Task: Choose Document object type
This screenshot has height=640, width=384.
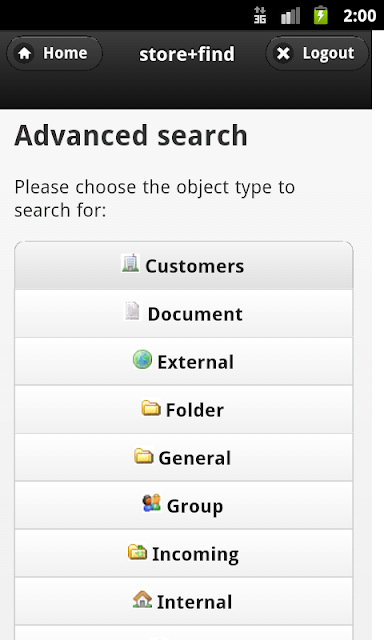Action: coord(184,313)
